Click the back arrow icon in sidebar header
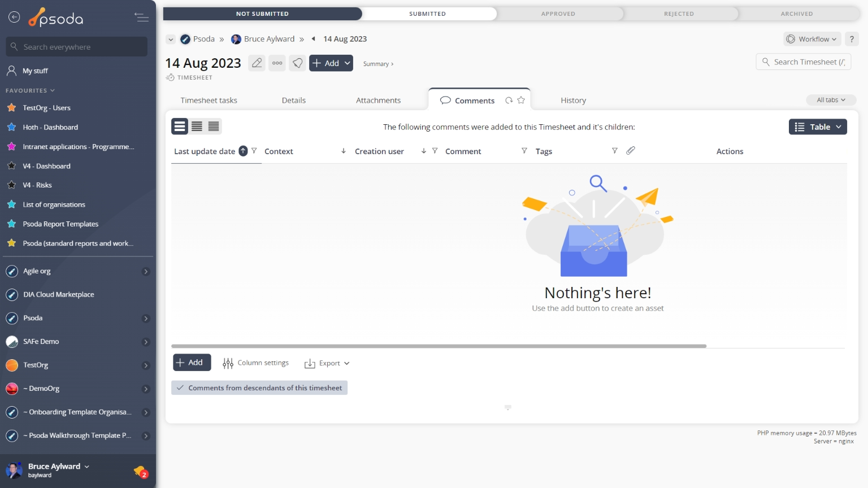868x488 pixels. point(14,18)
